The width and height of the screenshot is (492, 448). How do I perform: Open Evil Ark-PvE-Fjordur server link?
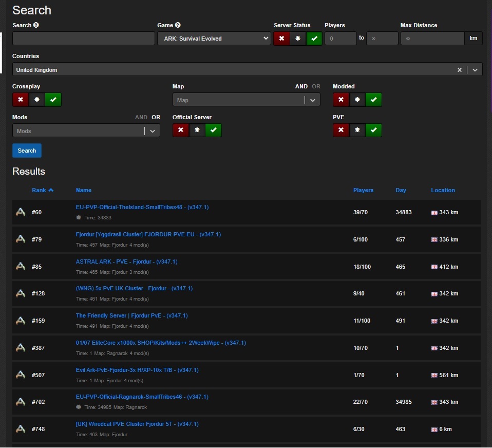(x=137, y=370)
